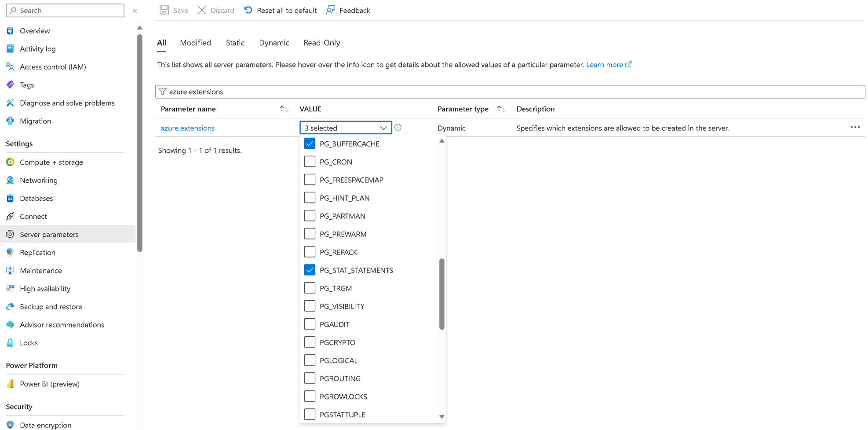Click the High availability icon
The image size is (868, 430).
point(10,289)
